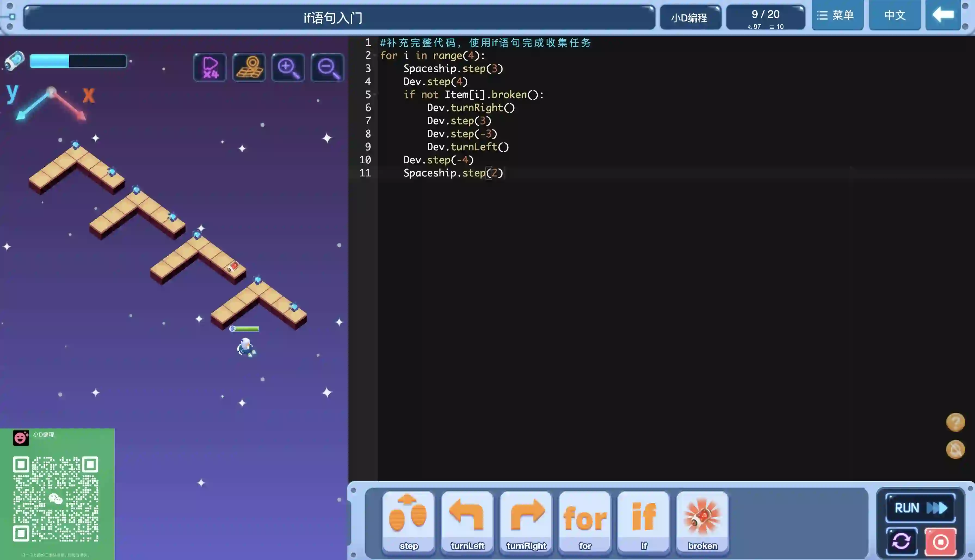The width and height of the screenshot is (975, 560).
Task: Open the 菜单 menu
Action: 837,15
